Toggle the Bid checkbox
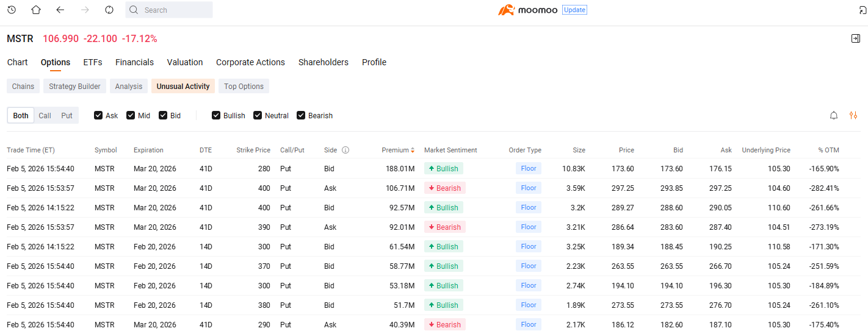 point(163,115)
